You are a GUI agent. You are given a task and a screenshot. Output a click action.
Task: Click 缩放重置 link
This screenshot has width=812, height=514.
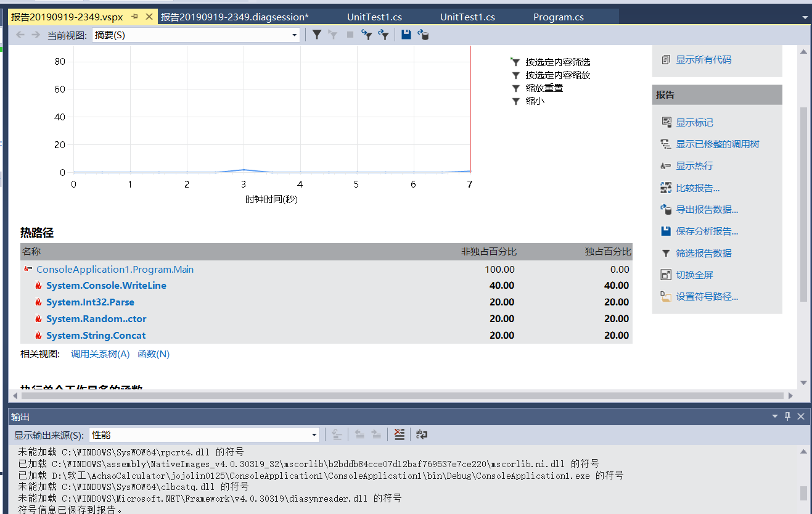click(x=544, y=88)
